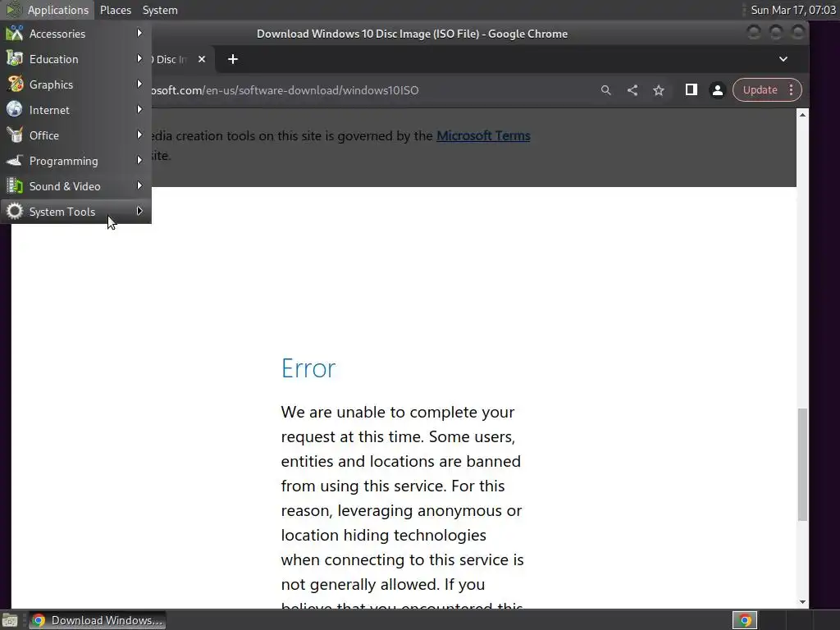Minimize the Chrome window
The image size is (840, 630).
754,33
